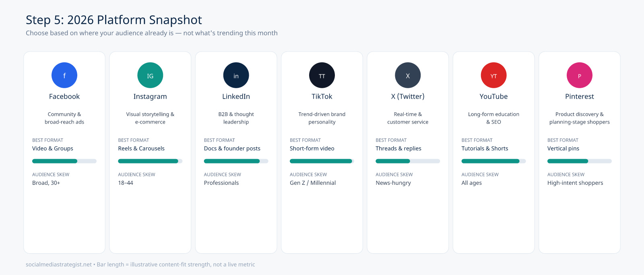Click the Facebook platform name heading
The height and width of the screenshot is (275, 644).
tap(64, 97)
